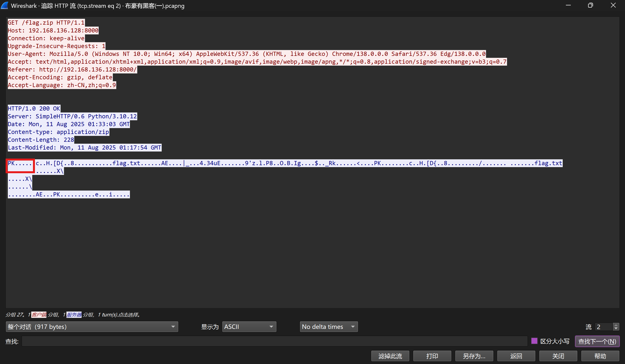Click the 滤掉此流 filter-out button
The width and height of the screenshot is (625, 364).
click(390, 356)
